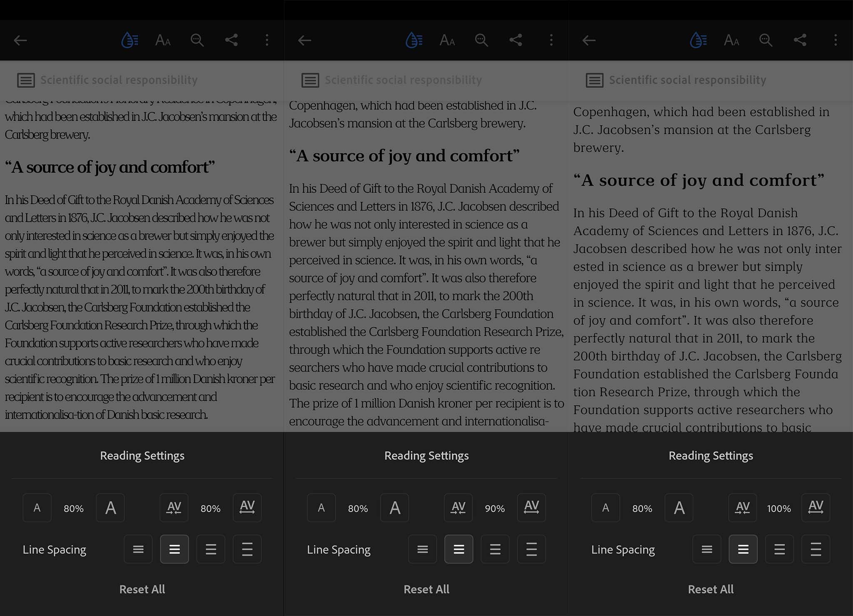Decrease font size with the small A button
Screen dimensions: 853x616
[x=37, y=508]
